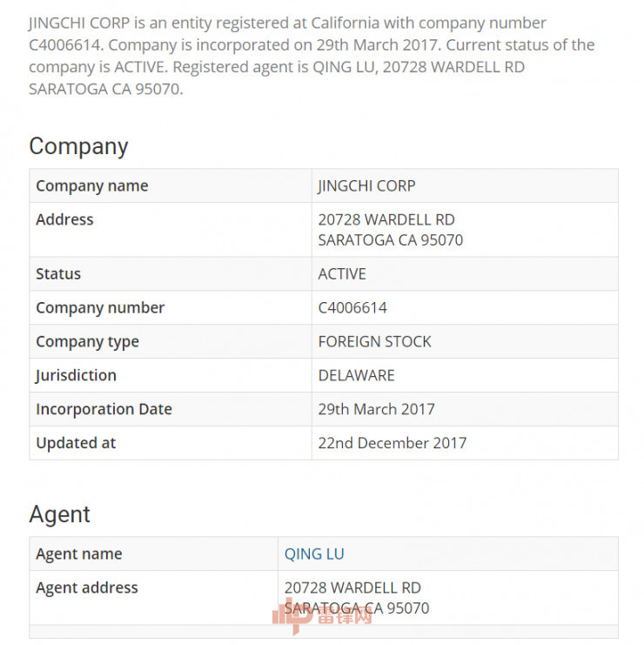Click the 29th March 2017 incorporation date
644x645 pixels.
[376, 409]
